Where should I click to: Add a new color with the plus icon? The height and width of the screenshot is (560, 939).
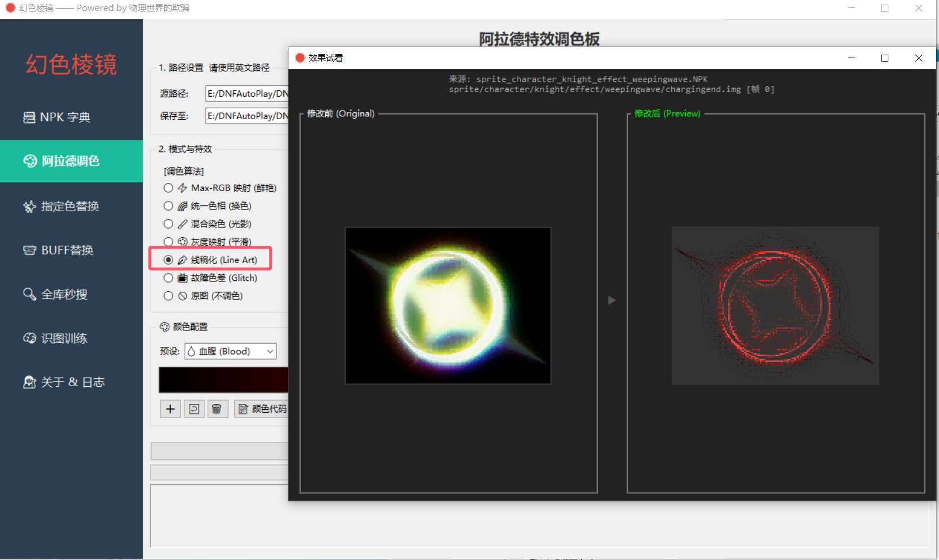click(x=170, y=409)
